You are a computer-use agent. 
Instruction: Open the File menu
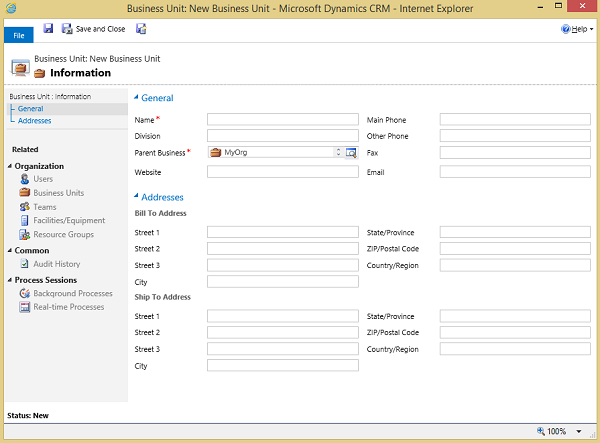coord(19,34)
